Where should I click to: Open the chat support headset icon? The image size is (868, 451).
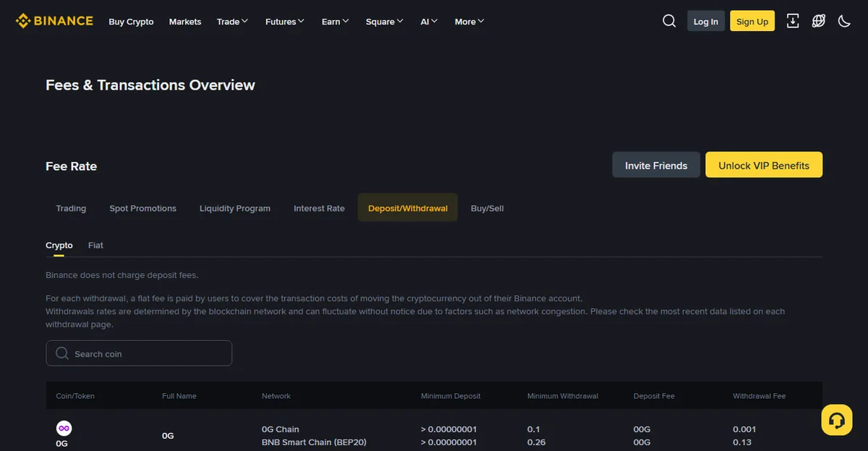pyautogui.click(x=837, y=420)
